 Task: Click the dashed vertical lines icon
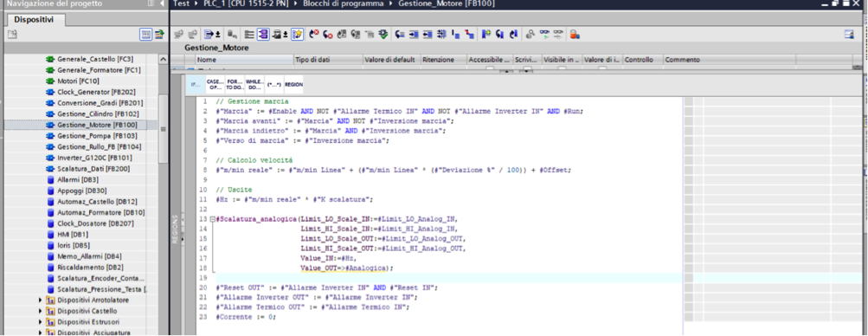click(441, 35)
